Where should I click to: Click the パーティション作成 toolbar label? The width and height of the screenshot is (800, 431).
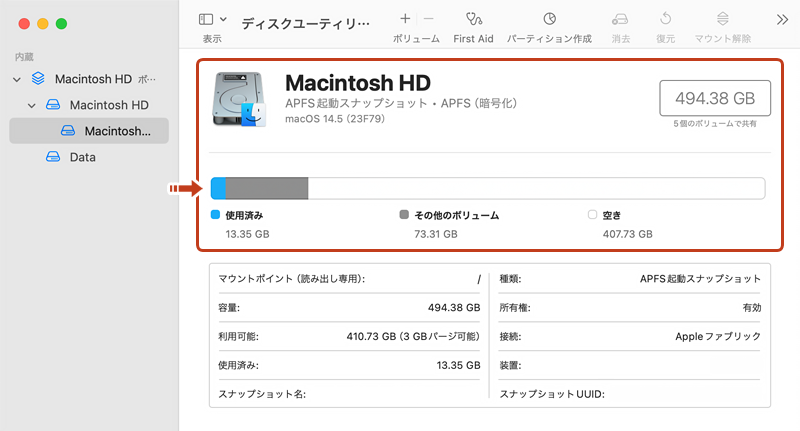tap(549, 39)
